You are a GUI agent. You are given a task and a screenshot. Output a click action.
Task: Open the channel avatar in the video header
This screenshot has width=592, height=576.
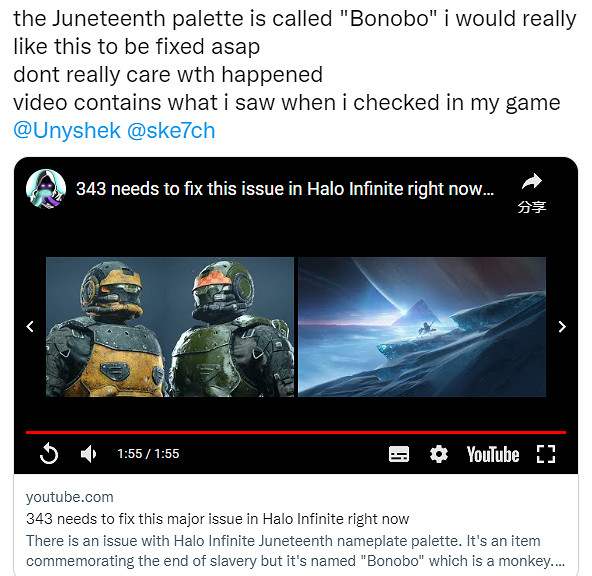click(46, 189)
